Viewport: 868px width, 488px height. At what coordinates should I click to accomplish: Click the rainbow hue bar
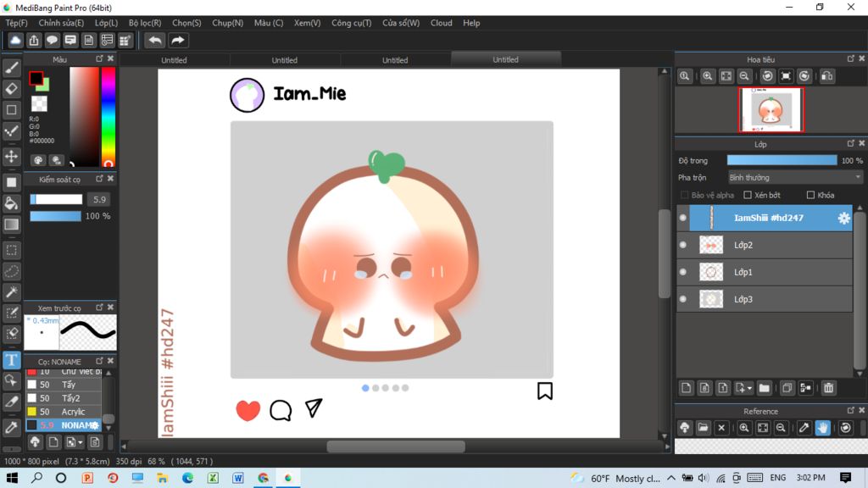point(108,116)
